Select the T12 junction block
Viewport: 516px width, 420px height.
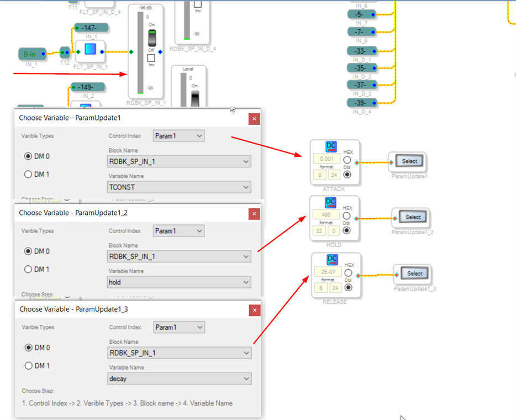65,52
